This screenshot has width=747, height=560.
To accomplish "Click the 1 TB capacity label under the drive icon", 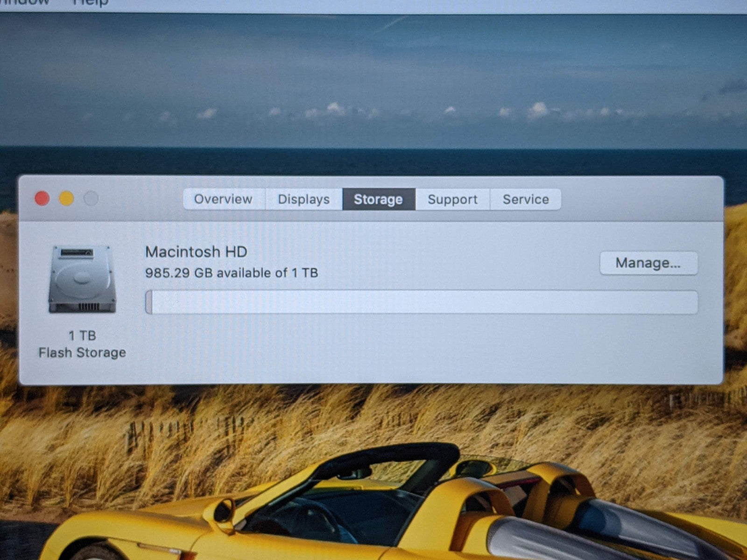I will (x=82, y=336).
